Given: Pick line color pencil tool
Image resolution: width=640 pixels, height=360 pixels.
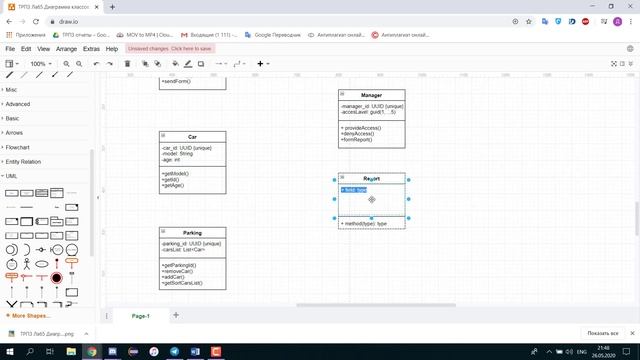Looking at the screenshot, I should [188, 64].
